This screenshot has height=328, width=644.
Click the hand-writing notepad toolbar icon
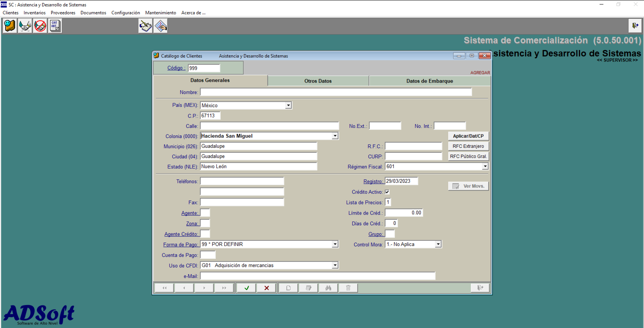click(x=146, y=26)
